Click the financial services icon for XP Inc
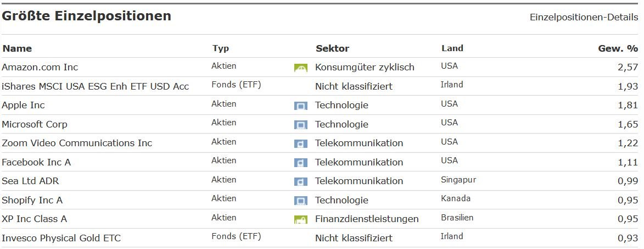The height and width of the screenshot is (249, 644). click(300, 220)
